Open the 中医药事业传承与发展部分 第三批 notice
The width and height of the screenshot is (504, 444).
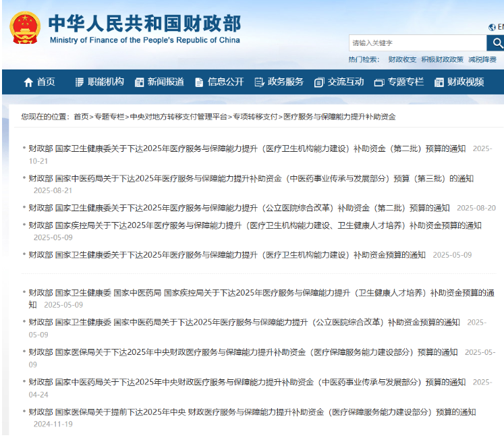click(251, 179)
